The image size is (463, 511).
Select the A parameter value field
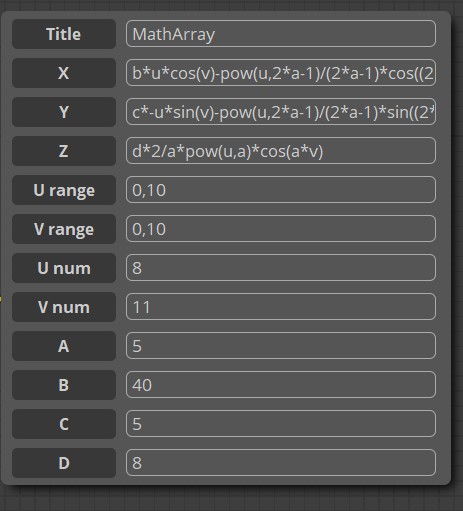point(281,346)
